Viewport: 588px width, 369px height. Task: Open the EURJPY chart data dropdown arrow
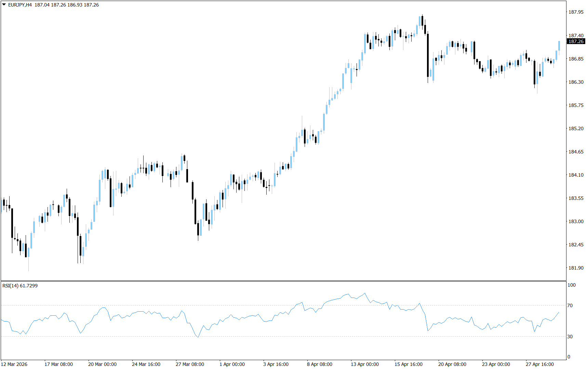tap(3, 5)
